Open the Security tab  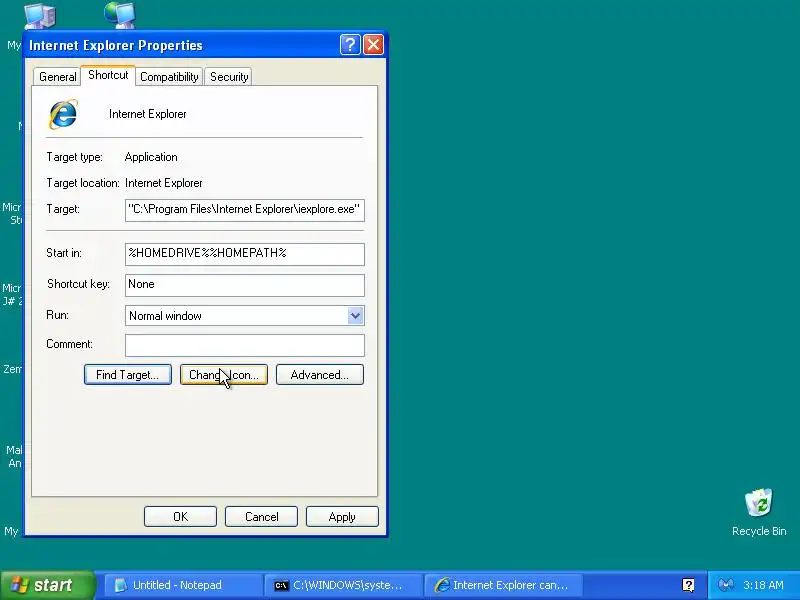click(x=229, y=77)
